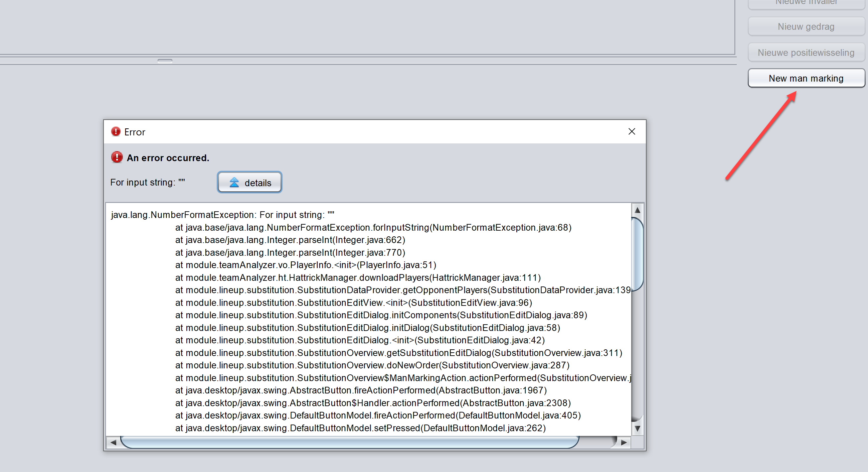This screenshot has width=868, height=472.
Task: Click the error icon beside "An error occurred"
Action: (117, 157)
